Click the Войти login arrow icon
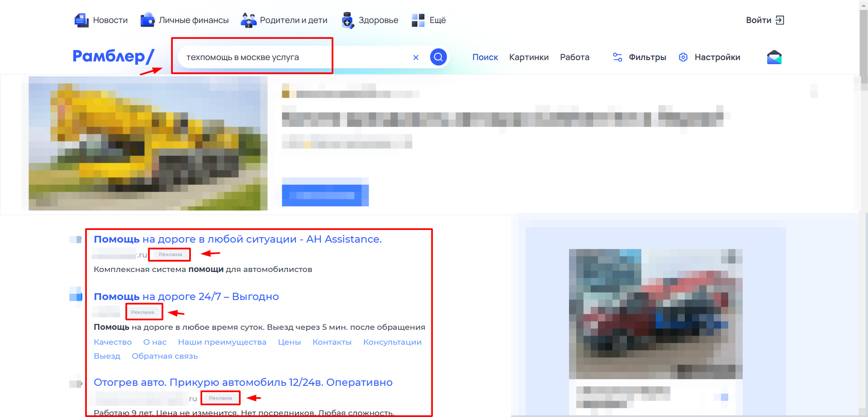This screenshot has height=417, width=868. click(x=780, y=20)
